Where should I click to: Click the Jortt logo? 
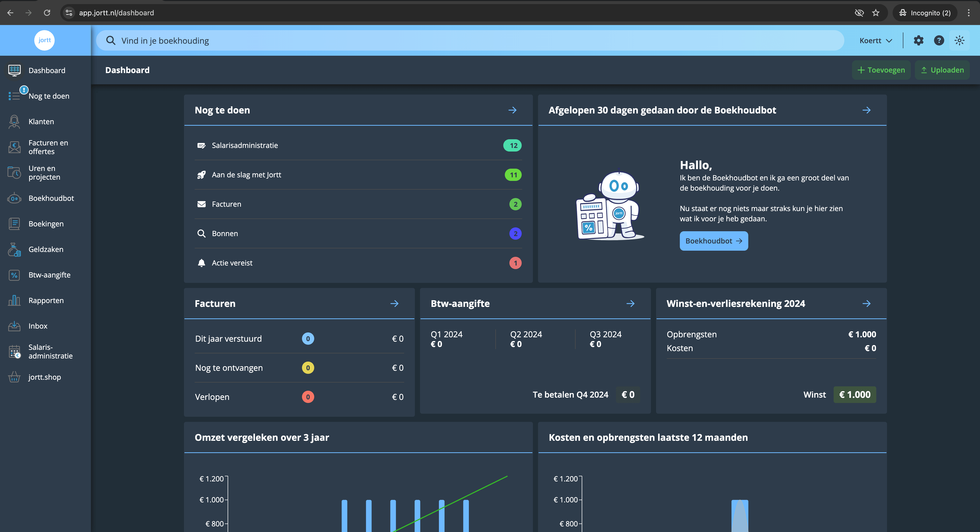[44, 40]
